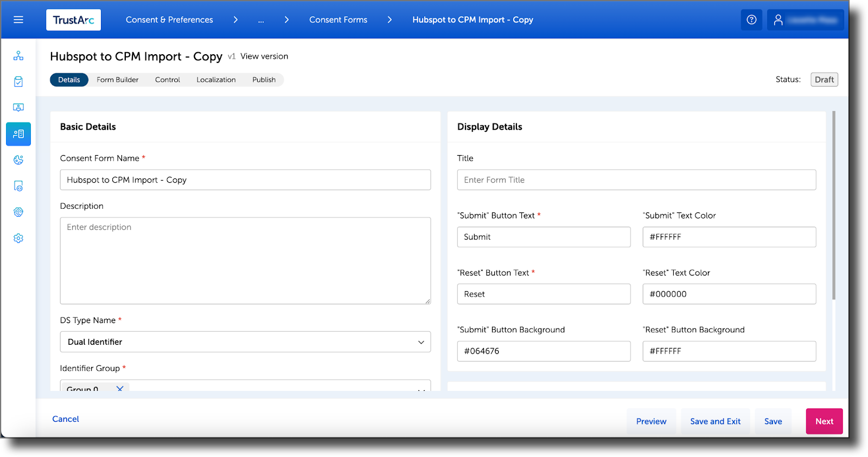Viewport: 868px width, 457px height.
Task: Open the cookie sidebar icon
Action: [x=18, y=160]
